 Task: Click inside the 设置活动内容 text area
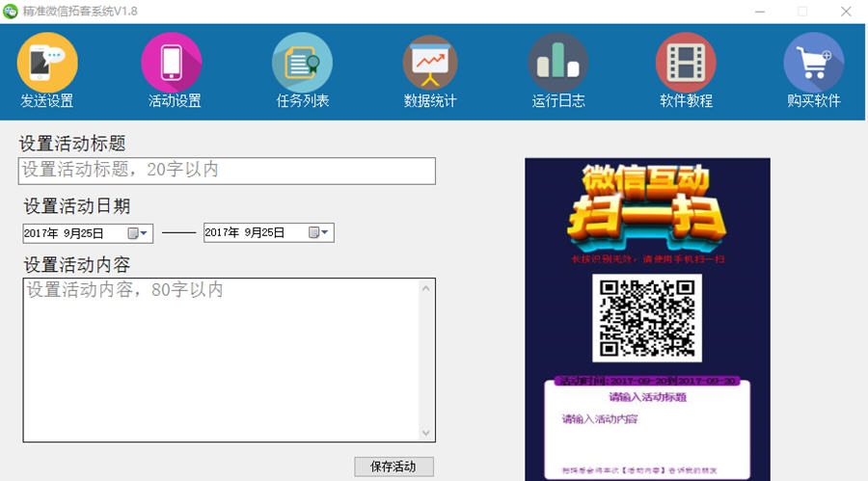[x=222, y=360]
